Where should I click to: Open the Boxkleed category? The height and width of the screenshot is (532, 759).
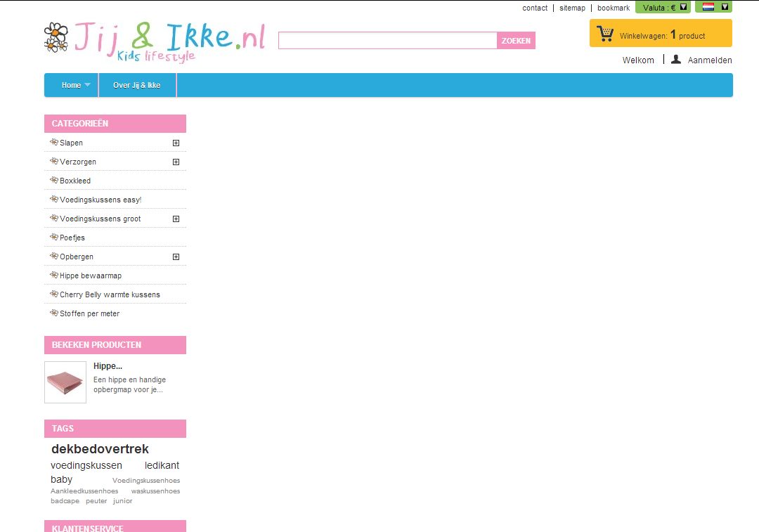[75, 181]
